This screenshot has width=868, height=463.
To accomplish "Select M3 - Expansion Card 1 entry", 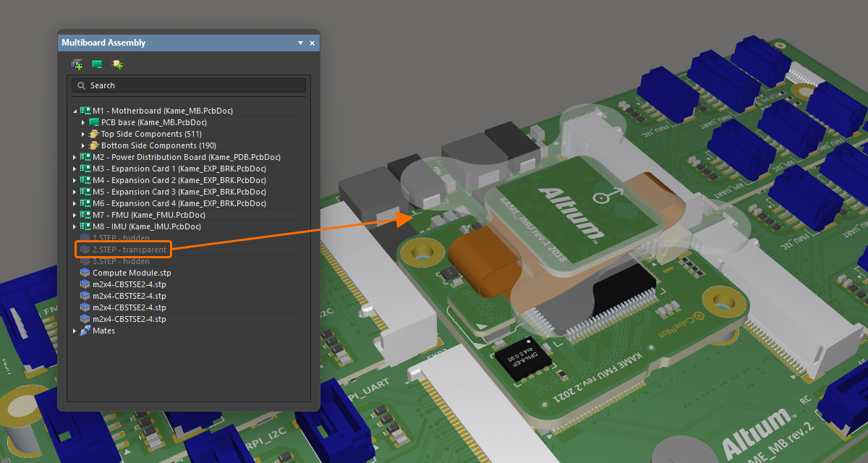I will click(179, 169).
